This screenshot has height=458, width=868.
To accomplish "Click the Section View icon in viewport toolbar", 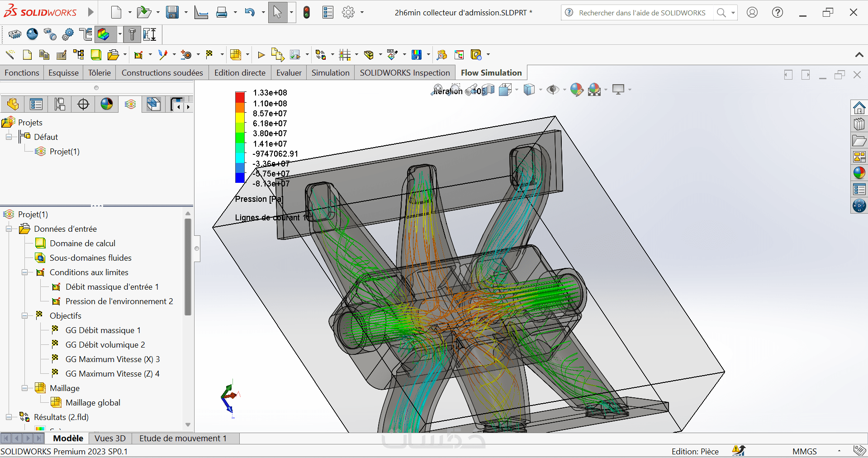I will tap(488, 90).
